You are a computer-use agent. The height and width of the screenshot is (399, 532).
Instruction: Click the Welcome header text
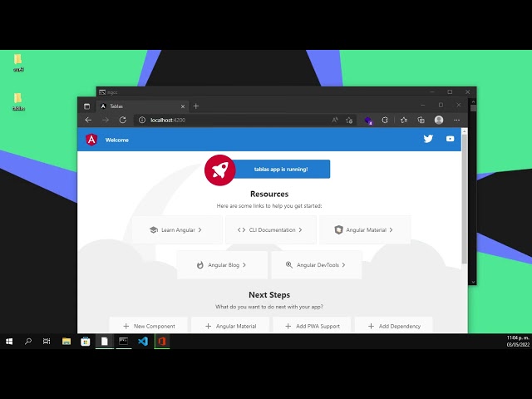(x=117, y=140)
